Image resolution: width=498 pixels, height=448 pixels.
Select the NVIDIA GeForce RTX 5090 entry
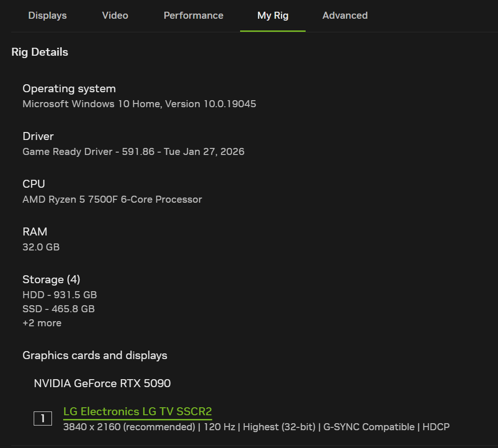point(102,383)
